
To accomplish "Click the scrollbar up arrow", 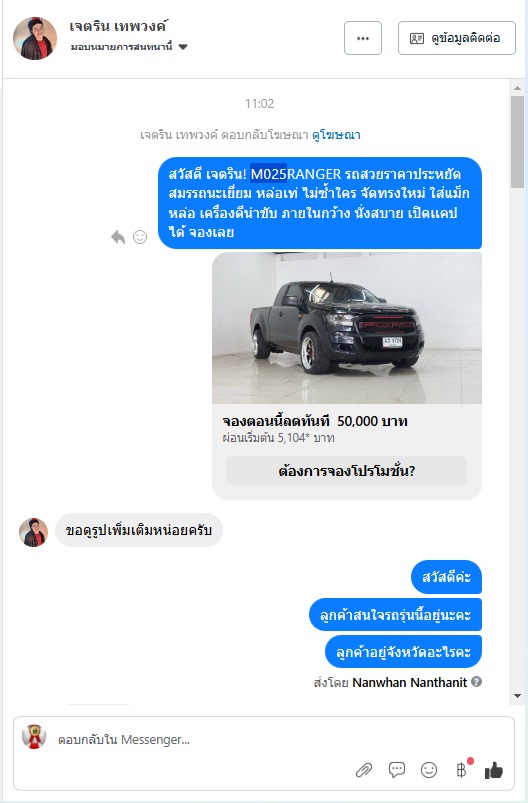I will coord(517,88).
